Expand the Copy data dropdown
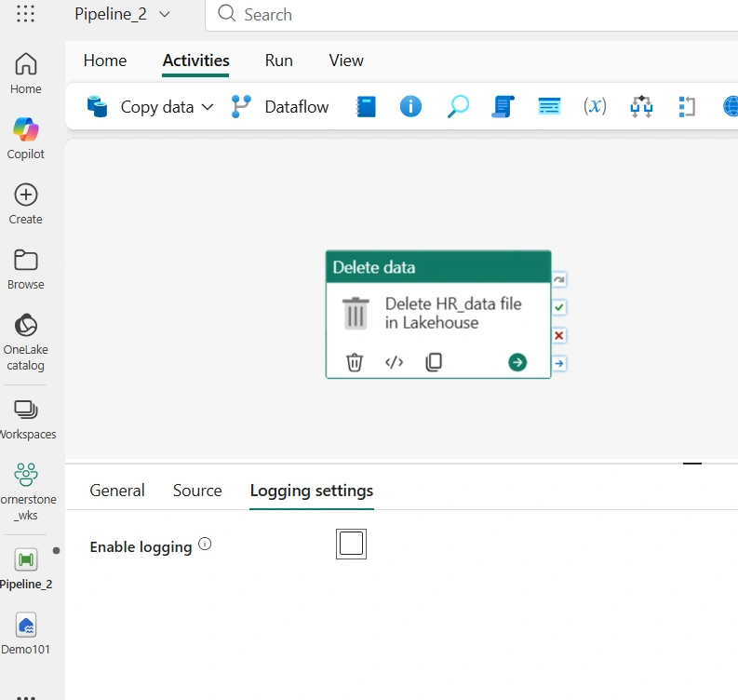This screenshot has height=700, width=738. [x=208, y=107]
